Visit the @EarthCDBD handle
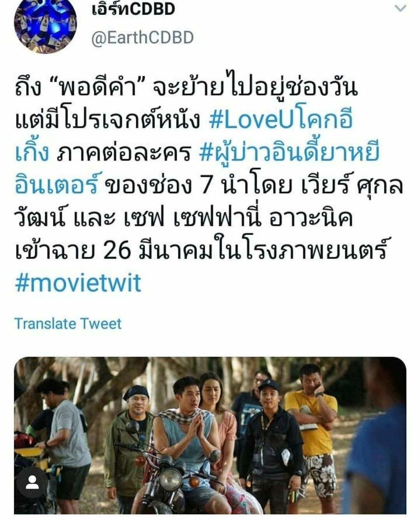Image resolution: width=420 pixels, height=521 pixels. click(x=142, y=38)
